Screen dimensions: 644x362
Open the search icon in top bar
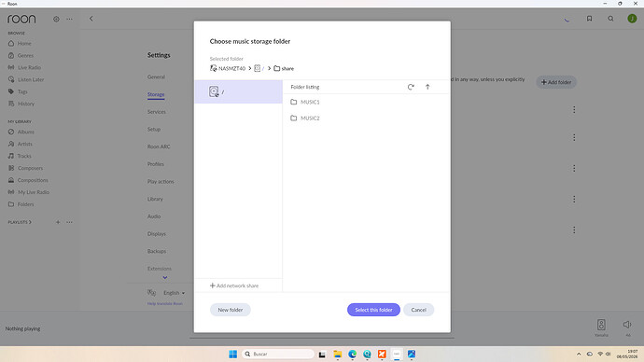pos(610,19)
